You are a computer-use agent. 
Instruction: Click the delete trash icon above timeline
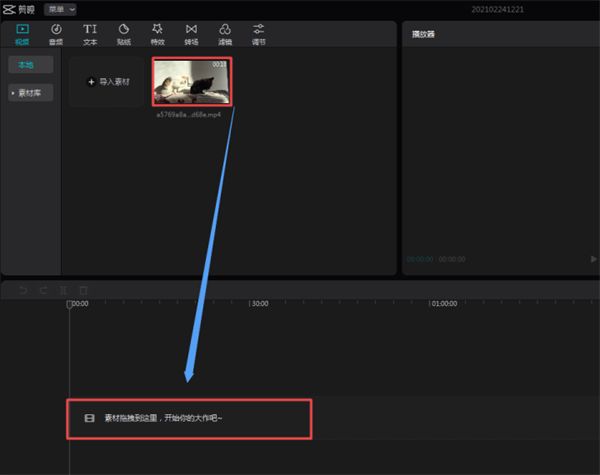84,290
